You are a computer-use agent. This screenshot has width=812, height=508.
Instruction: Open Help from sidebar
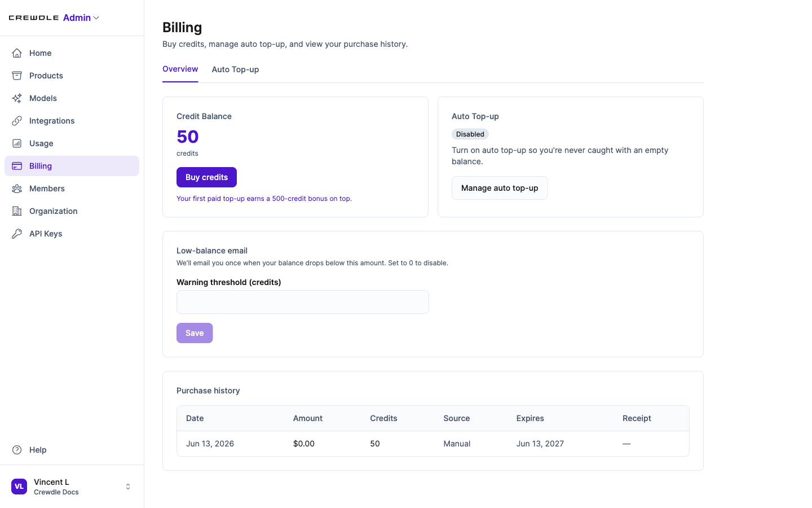click(72, 450)
